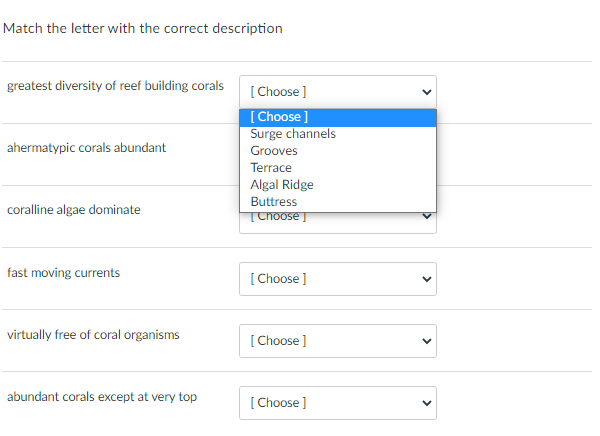The image size is (600, 436).
Task: Pick Terrace in the dropdown list
Action: [x=271, y=168]
